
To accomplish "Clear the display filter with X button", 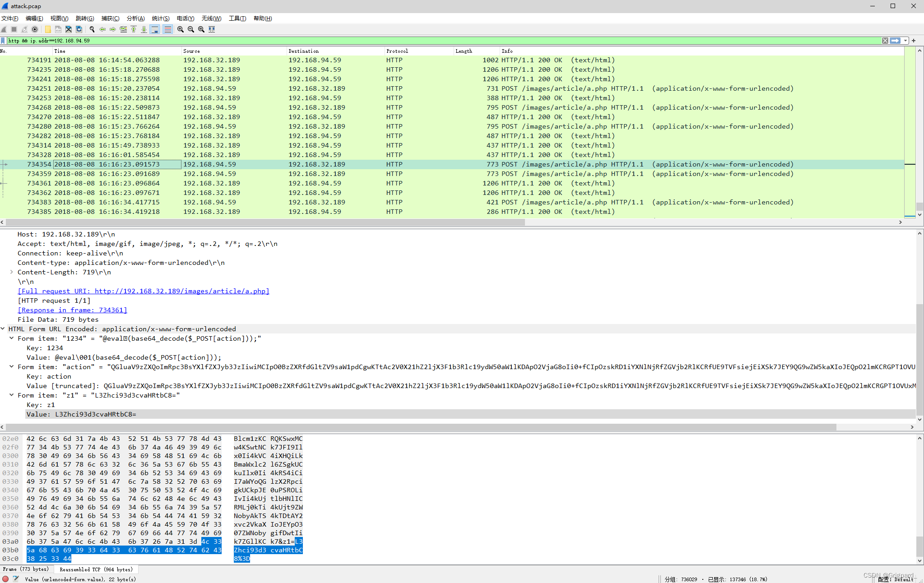I will 885,41.
